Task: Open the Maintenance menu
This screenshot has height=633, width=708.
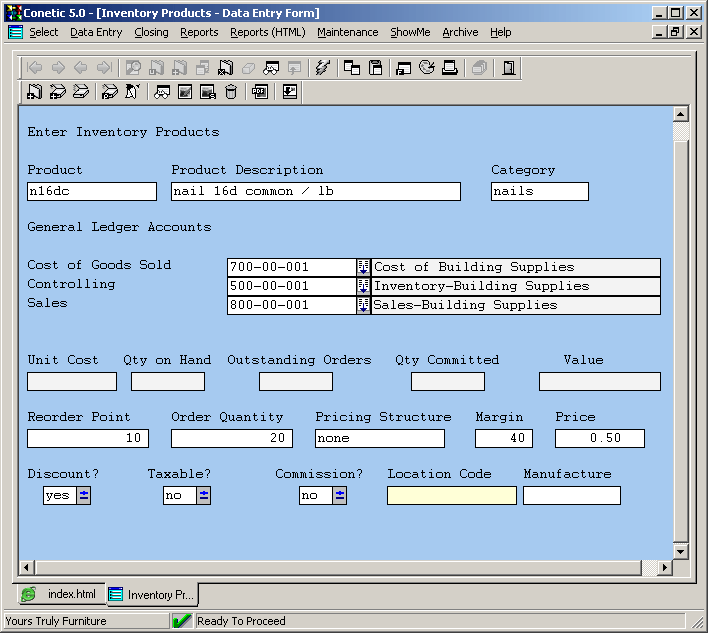Action: (347, 32)
